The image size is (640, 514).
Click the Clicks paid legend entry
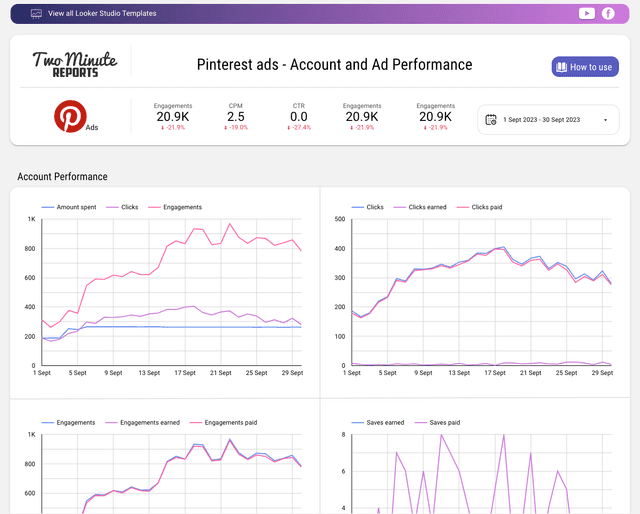480,207
